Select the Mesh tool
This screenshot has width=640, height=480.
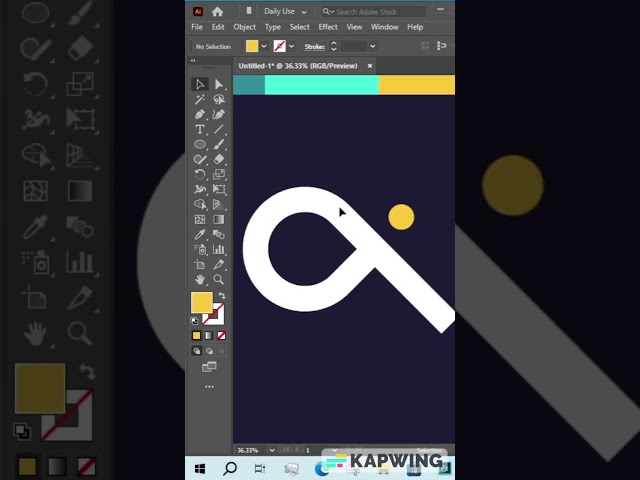[x=200, y=220]
